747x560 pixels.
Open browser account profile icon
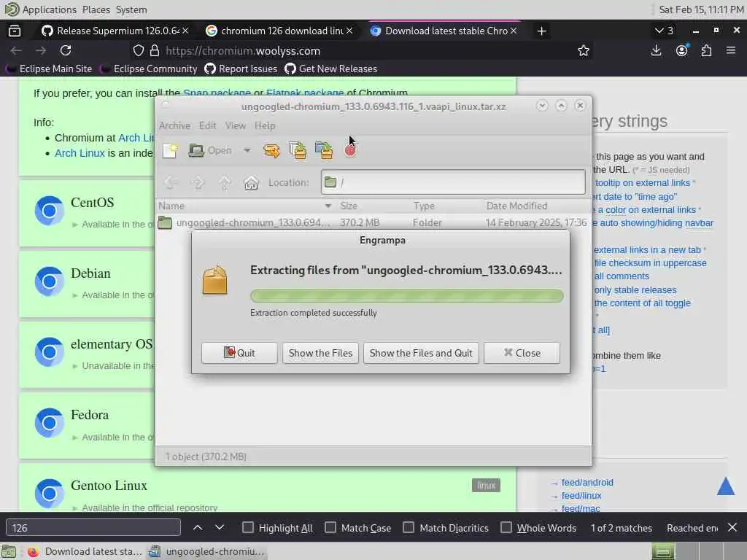(x=682, y=50)
